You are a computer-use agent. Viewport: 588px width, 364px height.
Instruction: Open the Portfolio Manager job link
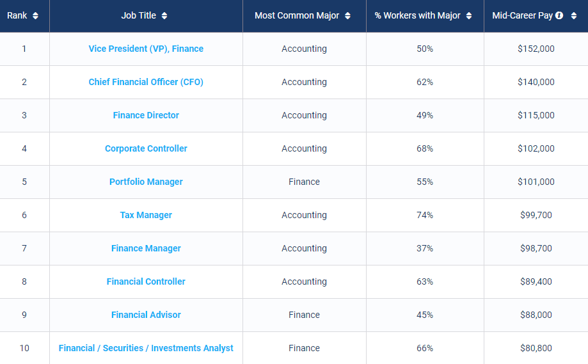pos(146,182)
